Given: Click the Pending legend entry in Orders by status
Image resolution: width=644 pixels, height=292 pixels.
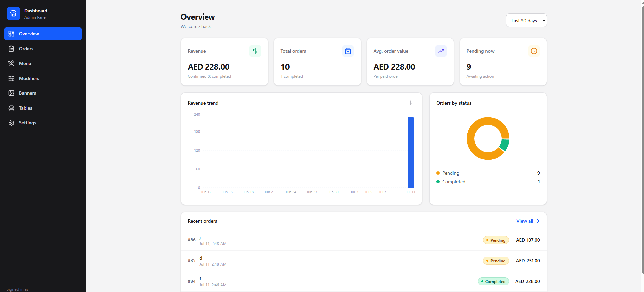Looking at the screenshot, I should tap(488, 173).
